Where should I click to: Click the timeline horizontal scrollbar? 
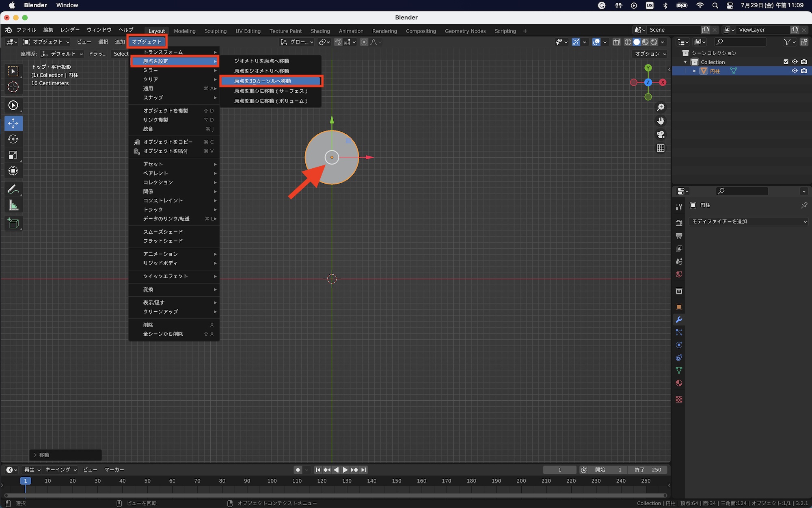tap(335, 495)
